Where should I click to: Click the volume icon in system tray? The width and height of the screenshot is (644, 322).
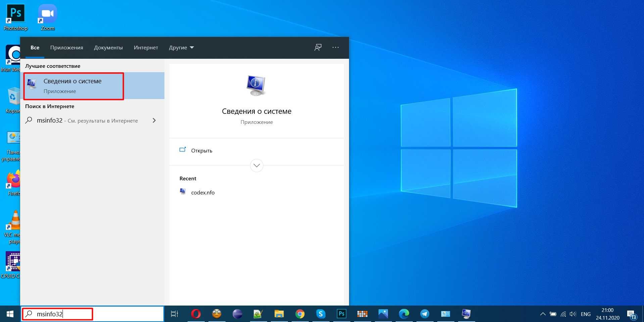[573, 314]
